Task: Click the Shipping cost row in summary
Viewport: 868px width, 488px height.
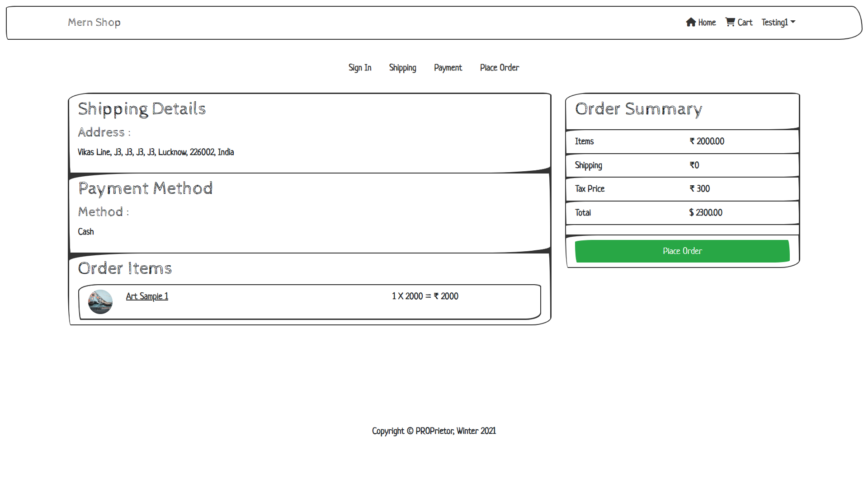Action: coord(682,165)
